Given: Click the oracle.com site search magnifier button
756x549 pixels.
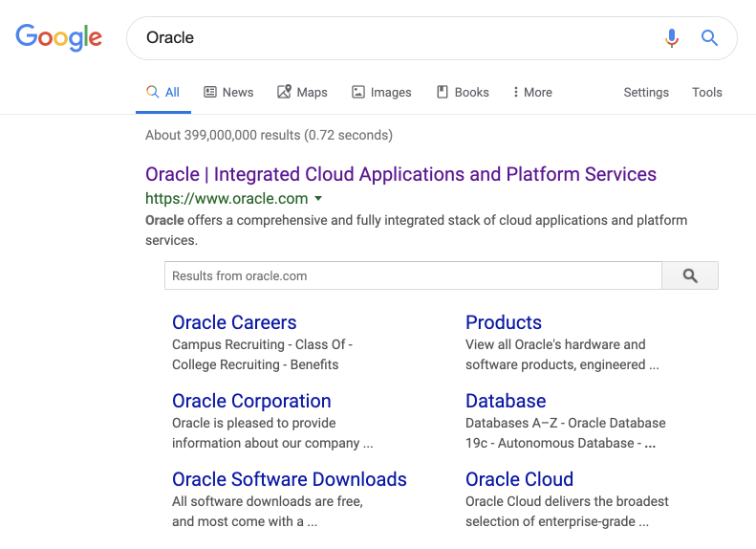Looking at the screenshot, I should point(690,275).
